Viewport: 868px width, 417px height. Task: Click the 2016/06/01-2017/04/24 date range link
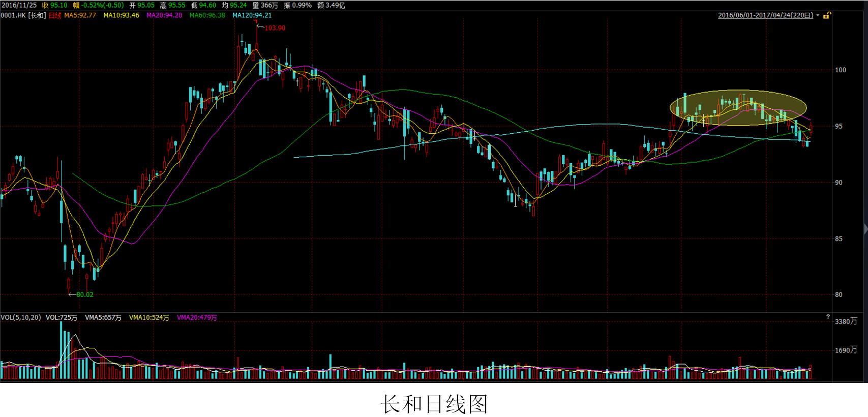pos(766,16)
